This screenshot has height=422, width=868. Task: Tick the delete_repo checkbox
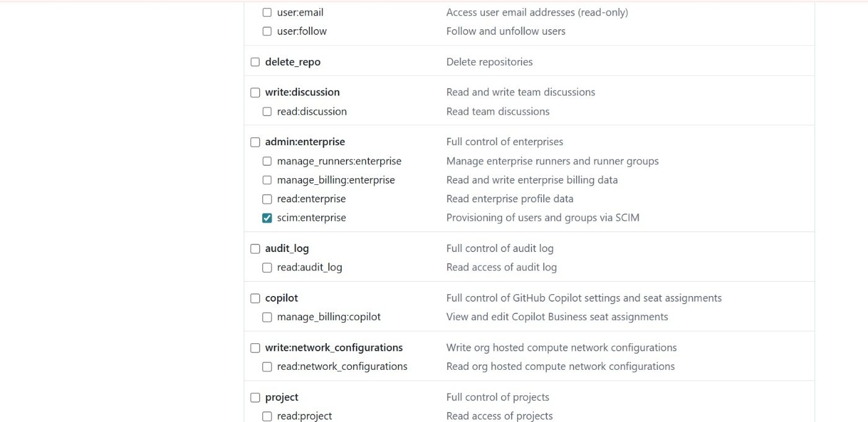click(x=255, y=62)
